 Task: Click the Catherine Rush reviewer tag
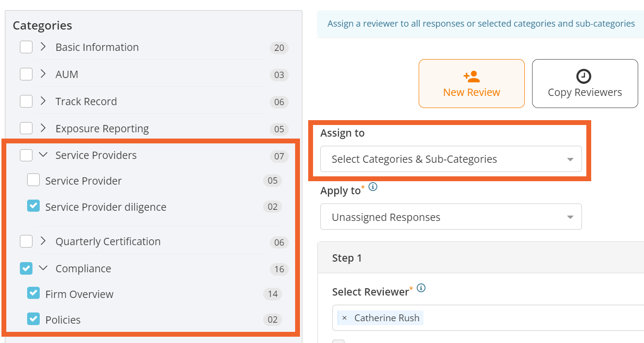[381, 318]
